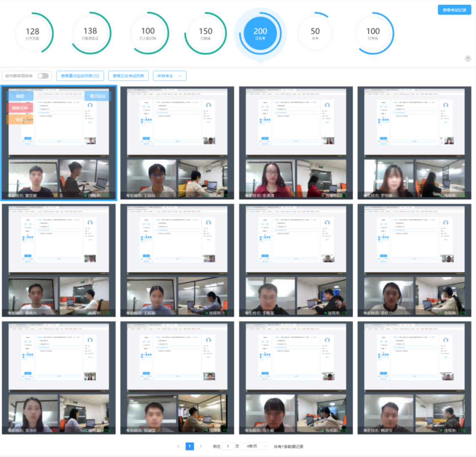Click the 100 已考完 circle
Viewport: 476px width, 457px height.
pos(373,33)
